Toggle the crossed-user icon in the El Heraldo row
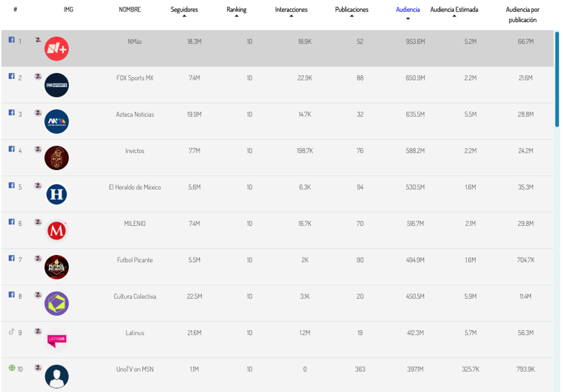The image size is (563, 392). click(x=38, y=186)
